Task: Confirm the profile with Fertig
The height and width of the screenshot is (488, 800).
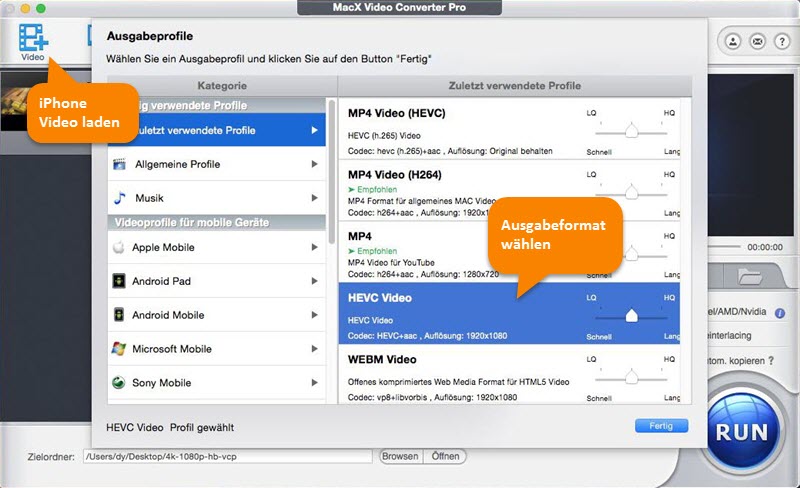Action: [x=661, y=426]
